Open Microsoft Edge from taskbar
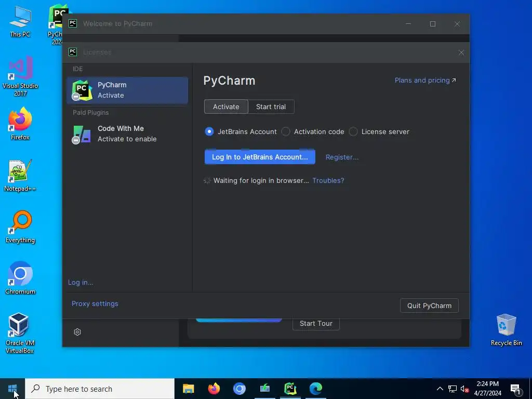 316,389
